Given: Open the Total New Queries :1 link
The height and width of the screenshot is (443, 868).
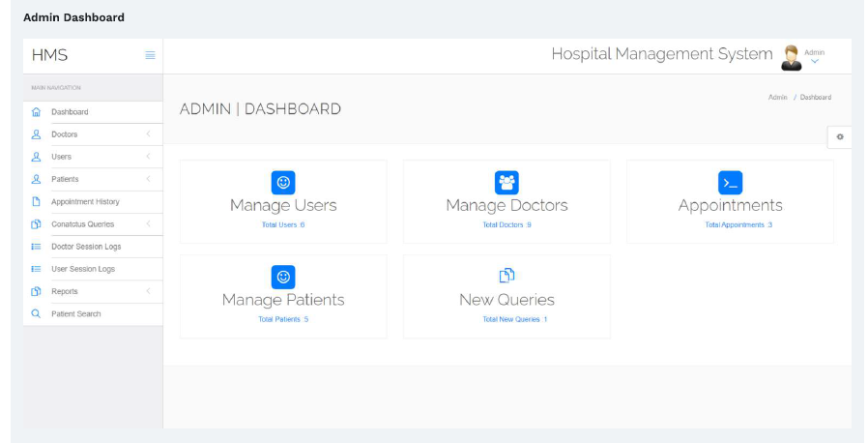Looking at the screenshot, I should point(515,319).
